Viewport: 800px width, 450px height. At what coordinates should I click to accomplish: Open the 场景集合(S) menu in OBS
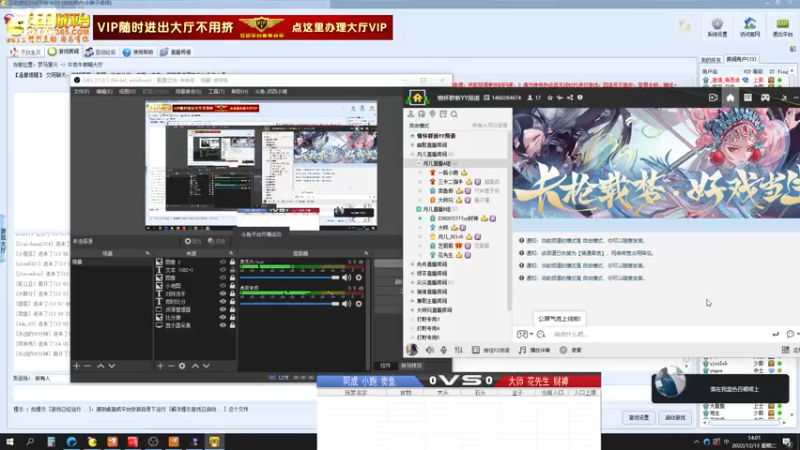[188, 92]
